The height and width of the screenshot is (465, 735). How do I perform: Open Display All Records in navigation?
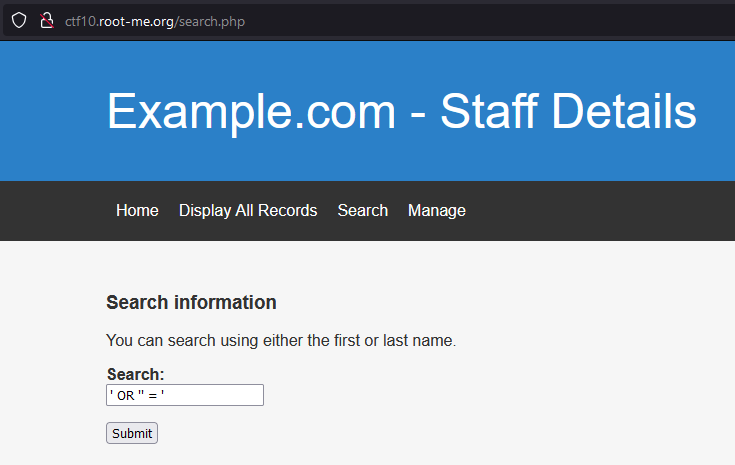[x=248, y=210]
